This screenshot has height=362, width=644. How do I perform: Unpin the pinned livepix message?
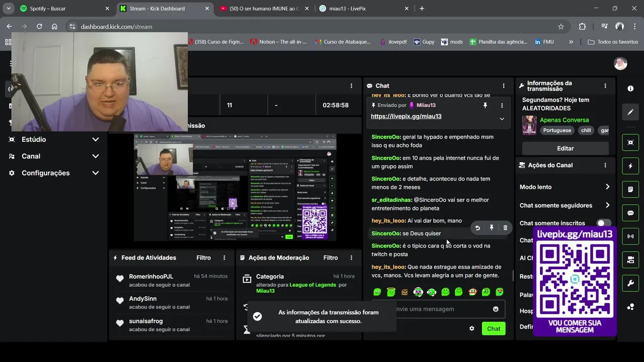coord(485,105)
